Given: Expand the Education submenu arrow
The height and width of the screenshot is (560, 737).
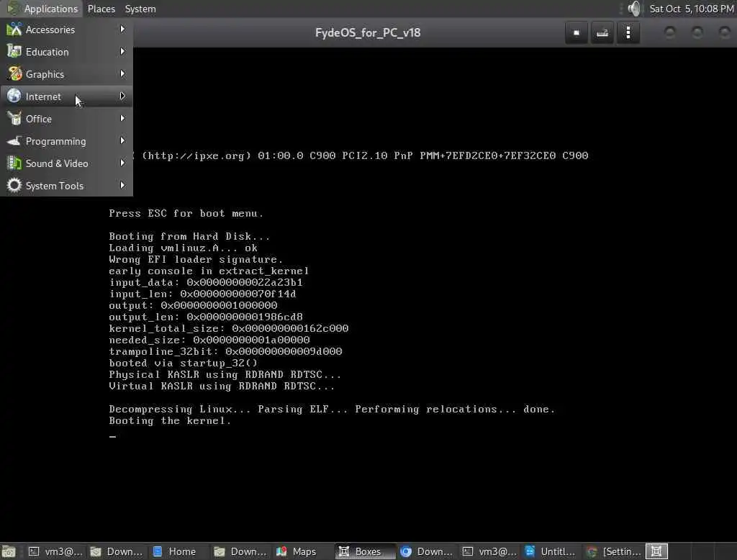Looking at the screenshot, I should [122, 51].
